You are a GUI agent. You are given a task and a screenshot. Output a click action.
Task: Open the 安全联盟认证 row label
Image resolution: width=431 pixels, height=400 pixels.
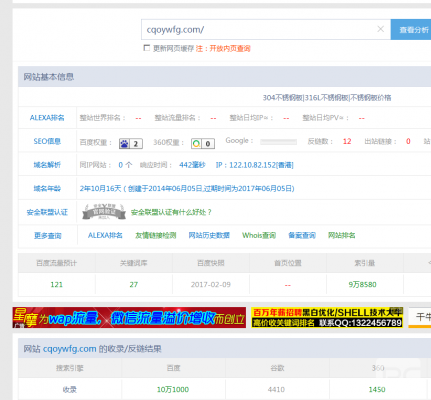pyautogui.click(x=47, y=212)
